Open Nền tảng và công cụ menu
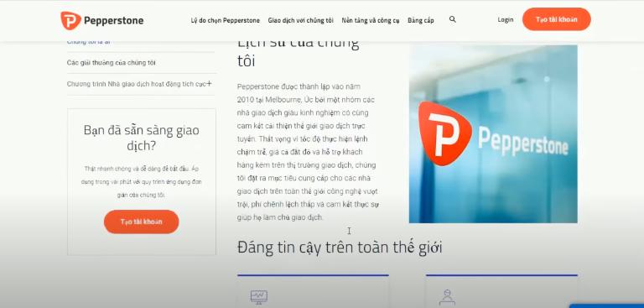This screenshot has width=644, height=308. point(371,20)
